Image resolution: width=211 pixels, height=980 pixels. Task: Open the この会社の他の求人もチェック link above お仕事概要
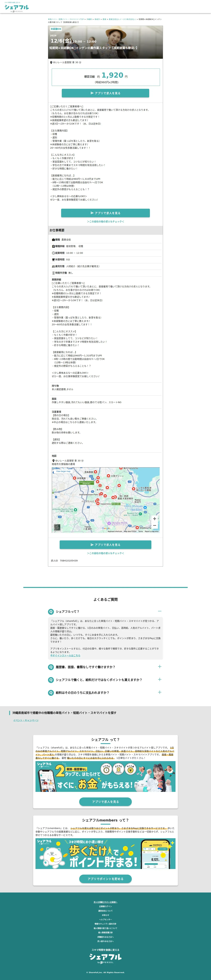(105, 221)
